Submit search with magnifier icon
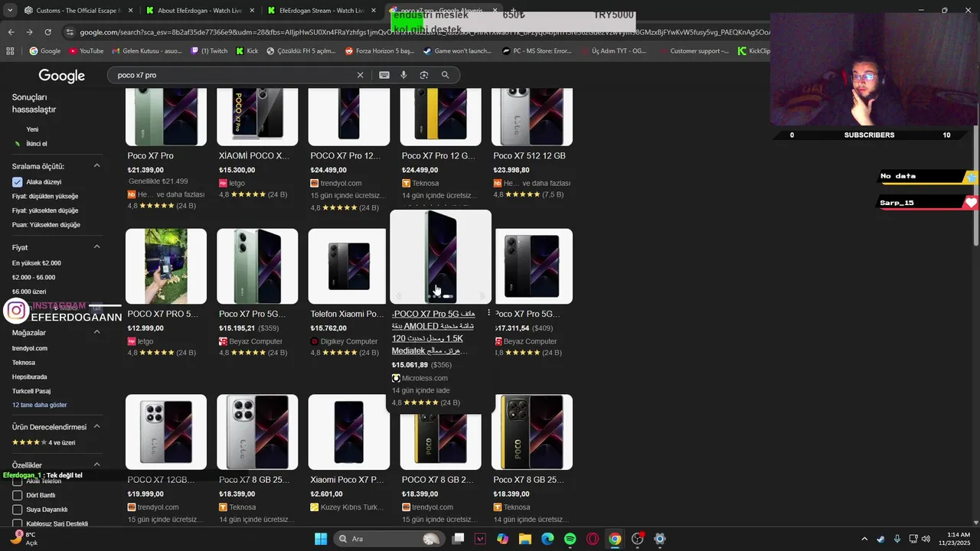The height and width of the screenshot is (551, 980). click(x=445, y=75)
